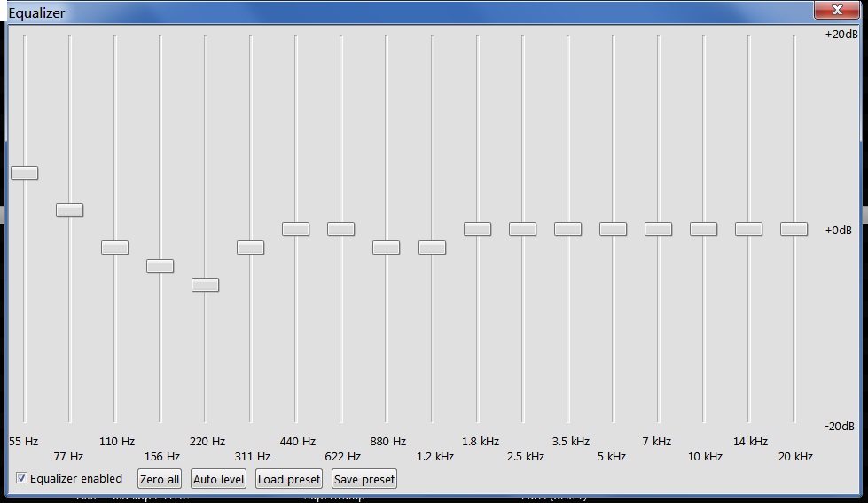Image resolution: width=868 pixels, height=503 pixels.
Task: Click the 440 Hz band slider handle
Action: pyautogui.click(x=295, y=229)
